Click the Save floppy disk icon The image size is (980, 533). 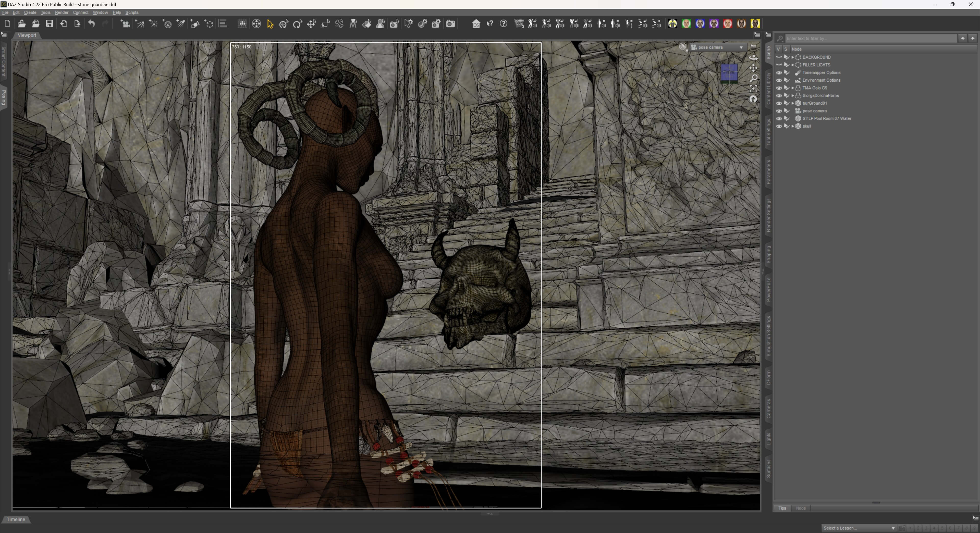[x=50, y=23]
